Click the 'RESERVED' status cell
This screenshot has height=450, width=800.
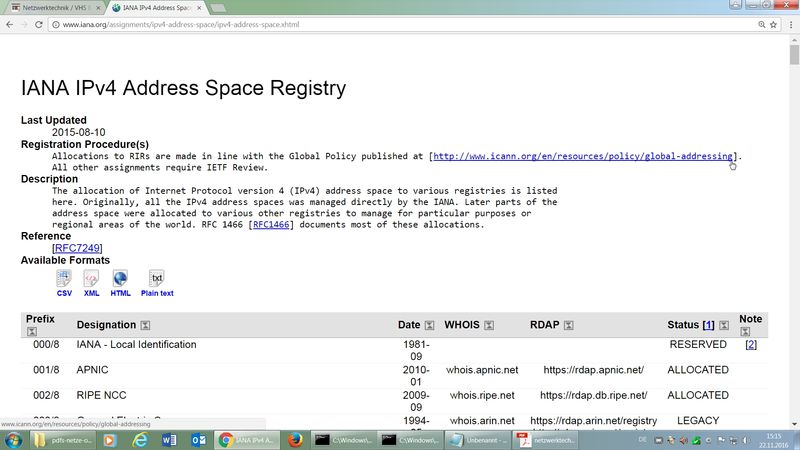(698, 344)
